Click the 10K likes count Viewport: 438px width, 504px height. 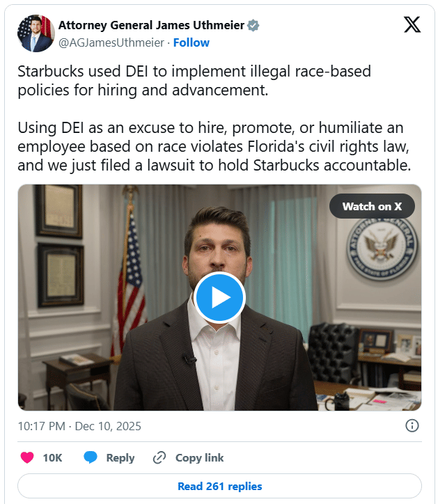coord(52,457)
